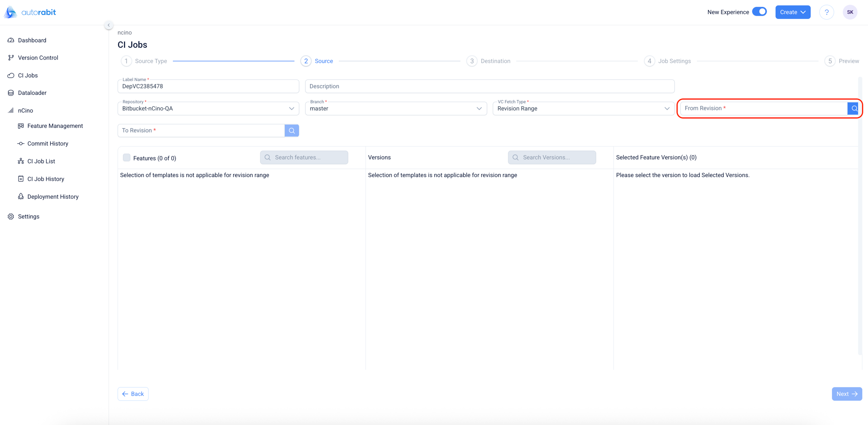This screenshot has height=425, width=868.
Task: Click the Description input field
Action: (489, 86)
